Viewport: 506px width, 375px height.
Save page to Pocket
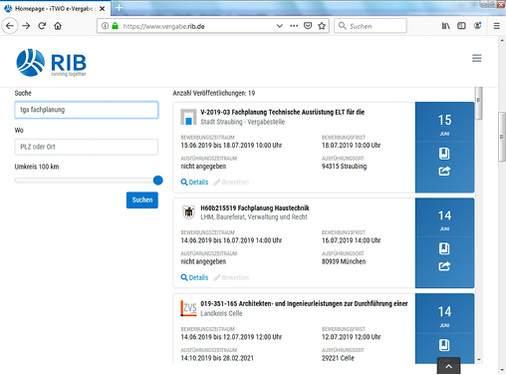coord(308,26)
